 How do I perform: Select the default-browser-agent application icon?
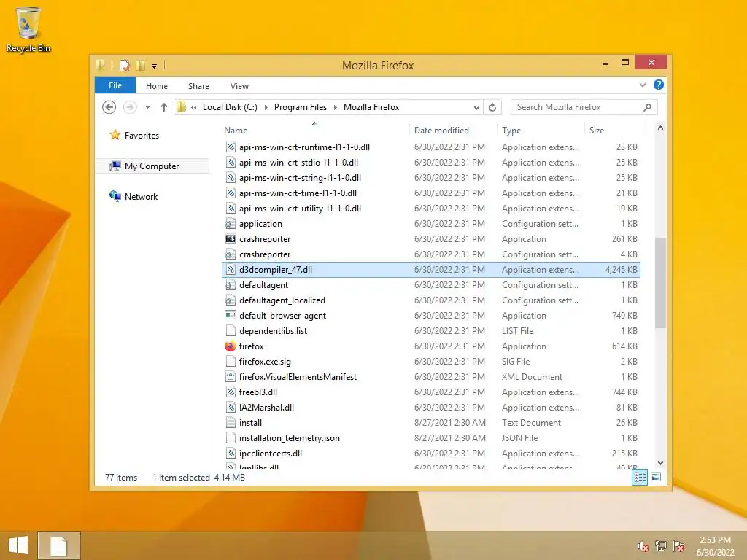[230, 315]
